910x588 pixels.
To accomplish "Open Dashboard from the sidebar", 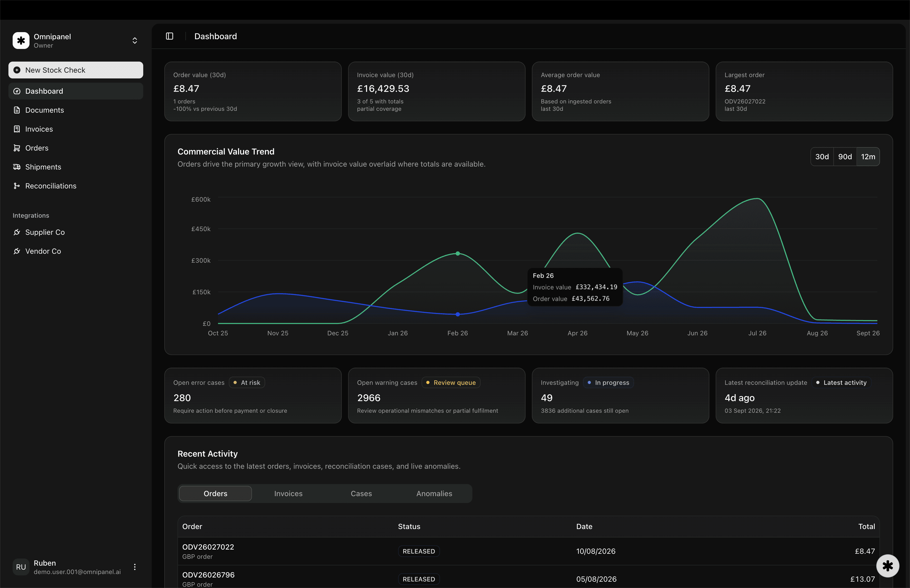I will point(76,91).
